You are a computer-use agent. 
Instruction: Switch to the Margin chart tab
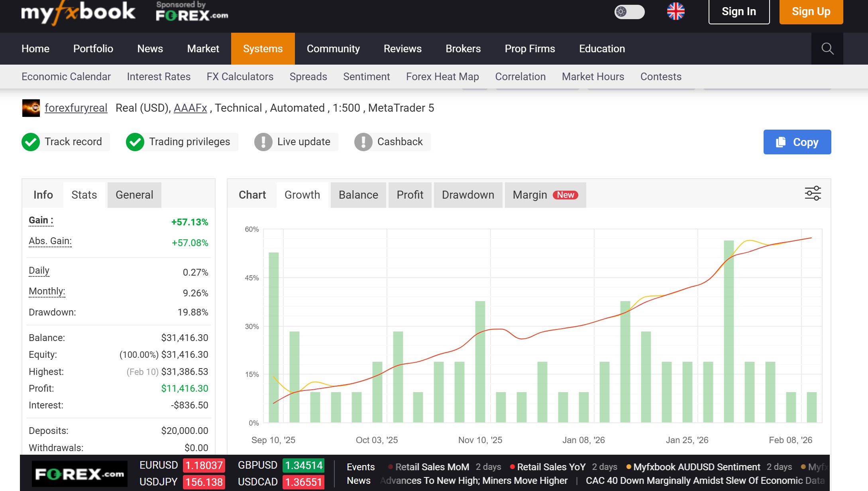click(546, 195)
